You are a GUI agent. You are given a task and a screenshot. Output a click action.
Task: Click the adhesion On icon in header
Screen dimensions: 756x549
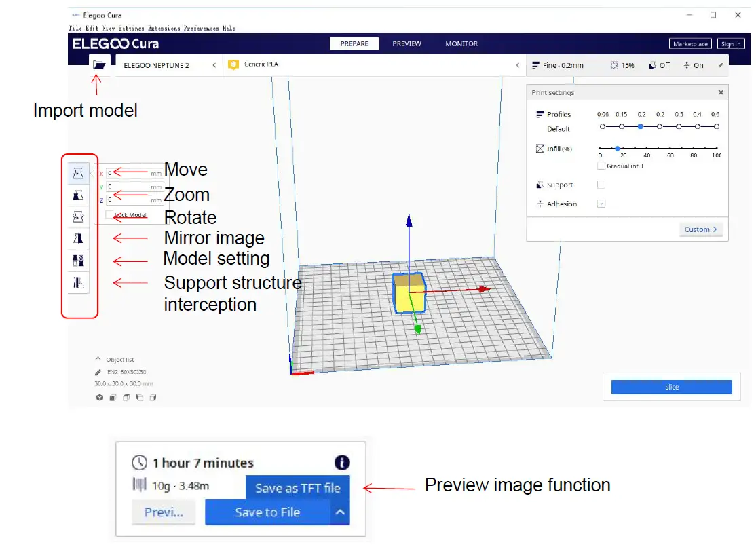[687, 65]
